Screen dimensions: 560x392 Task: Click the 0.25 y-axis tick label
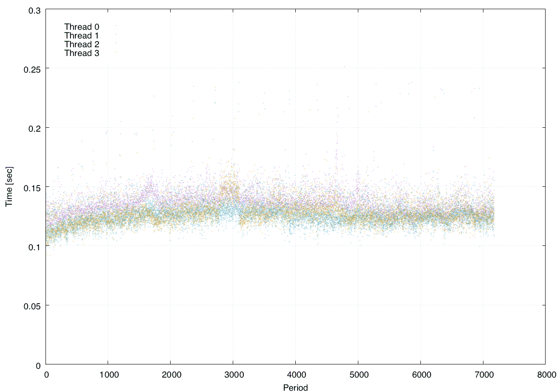(32, 69)
